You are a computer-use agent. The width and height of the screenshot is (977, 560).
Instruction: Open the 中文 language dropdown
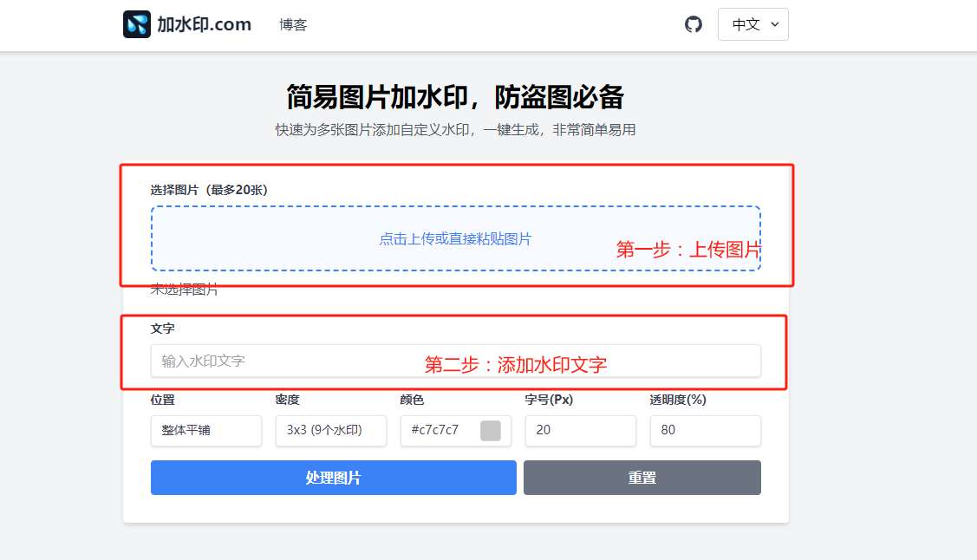point(752,24)
